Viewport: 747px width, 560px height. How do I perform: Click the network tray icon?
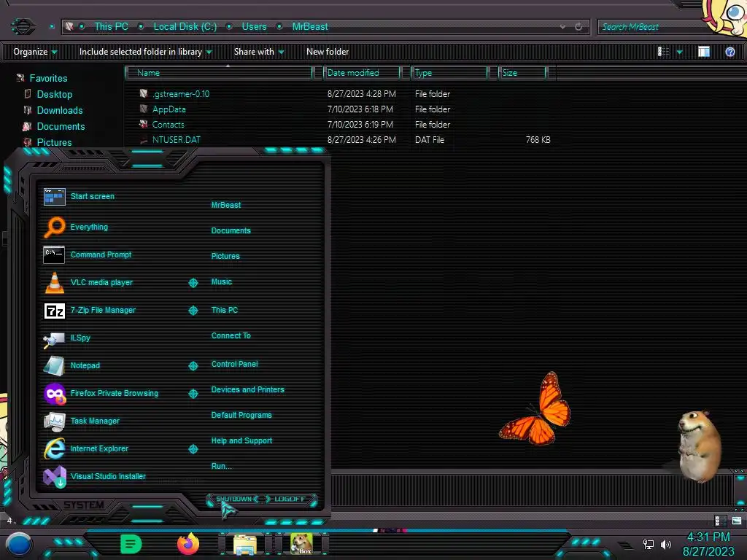click(x=648, y=544)
